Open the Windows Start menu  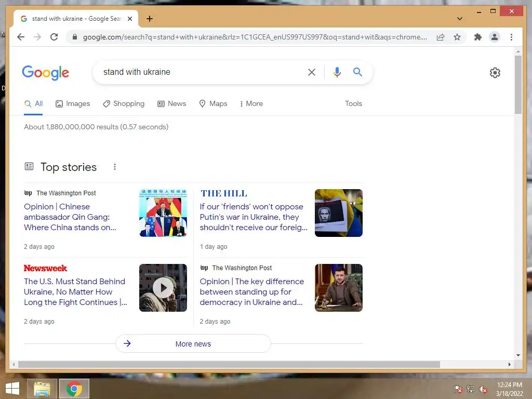click(x=12, y=389)
